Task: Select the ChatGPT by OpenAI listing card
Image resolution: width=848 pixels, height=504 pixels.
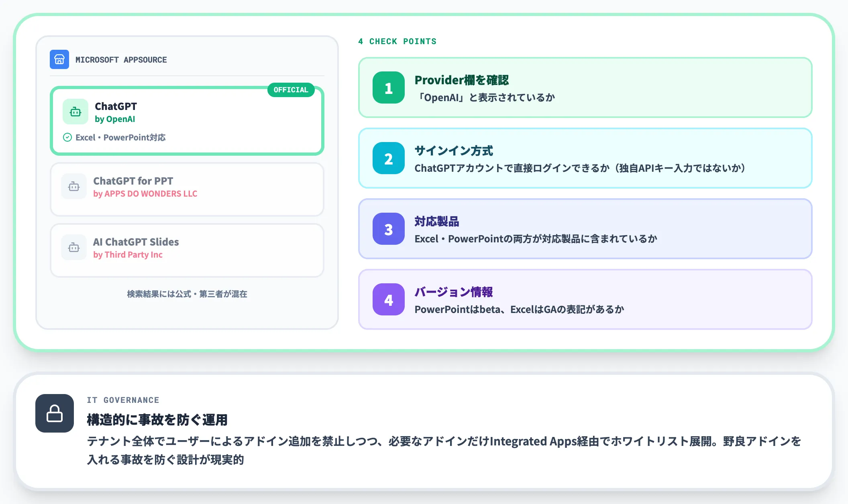Action: pyautogui.click(x=187, y=121)
